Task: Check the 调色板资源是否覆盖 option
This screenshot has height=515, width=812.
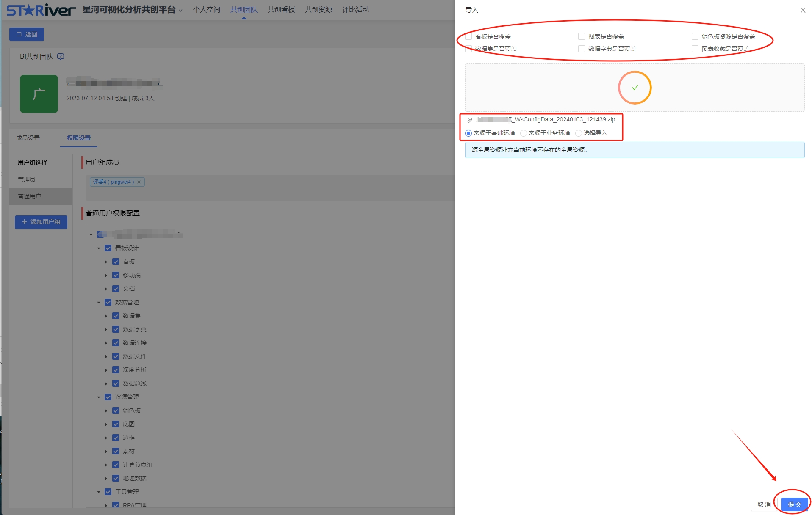Action: pos(695,36)
